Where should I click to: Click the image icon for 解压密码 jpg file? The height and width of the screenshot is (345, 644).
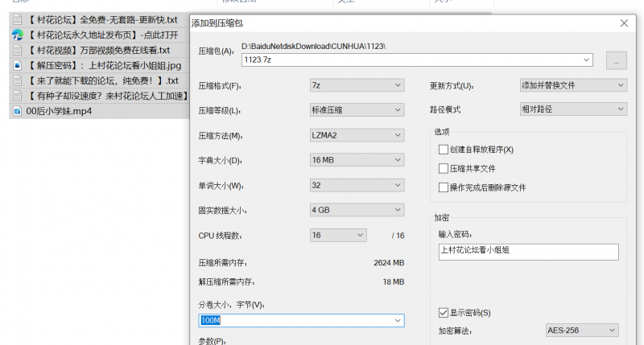[16, 66]
